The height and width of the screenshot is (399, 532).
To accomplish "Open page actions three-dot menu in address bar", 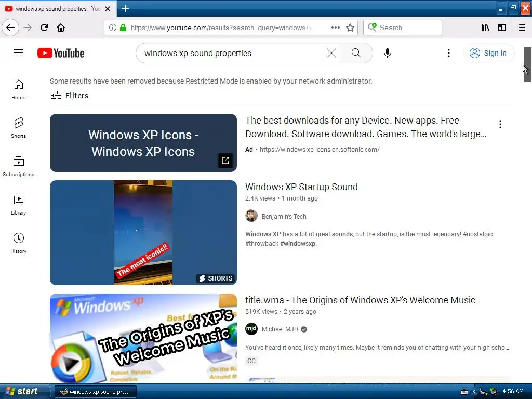I will 335,28.
